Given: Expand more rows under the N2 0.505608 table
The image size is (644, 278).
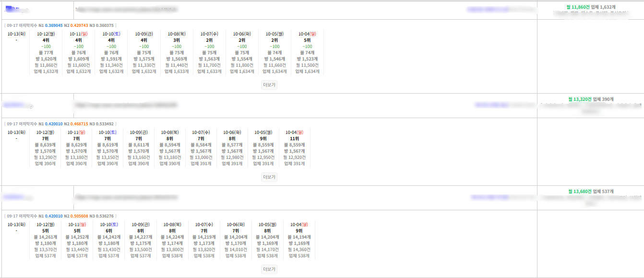Looking at the screenshot, I should (269, 269).
